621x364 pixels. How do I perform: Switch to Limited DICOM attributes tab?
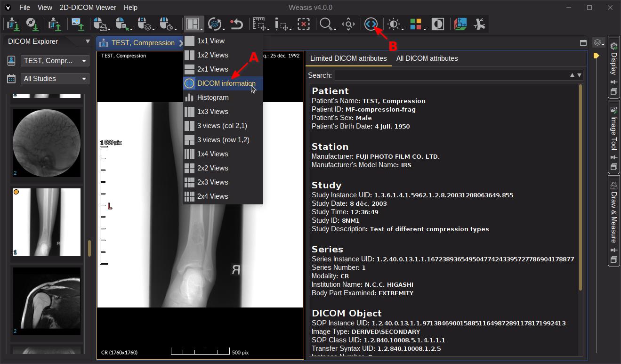348,58
